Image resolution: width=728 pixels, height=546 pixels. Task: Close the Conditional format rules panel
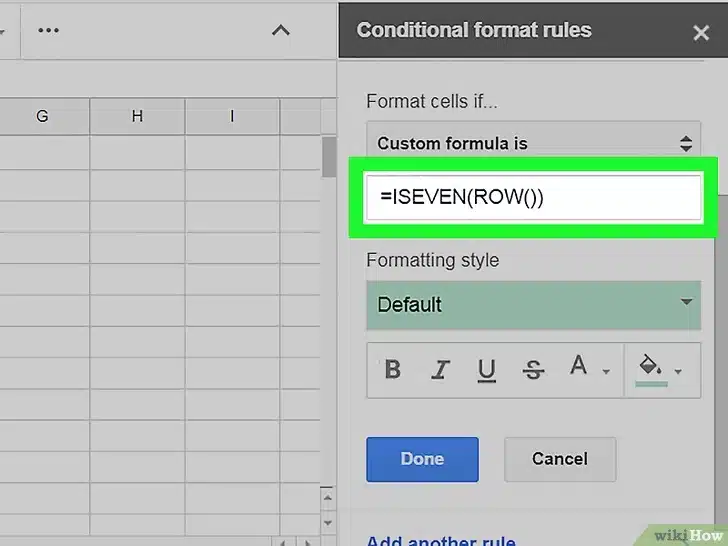point(701,32)
